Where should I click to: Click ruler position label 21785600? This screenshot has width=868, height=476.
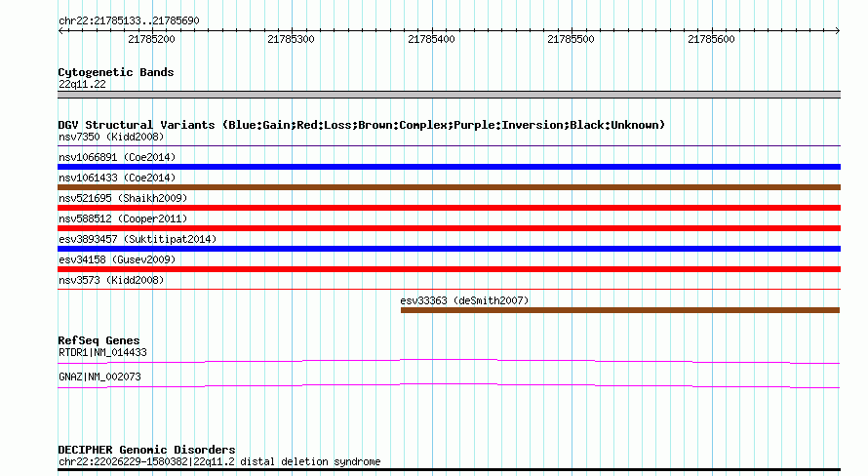711,39
